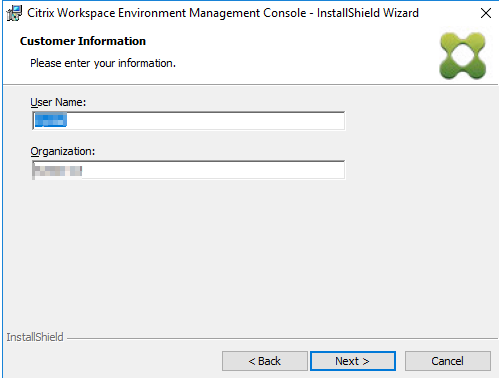Click the installer icon in title bar
The width and height of the screenshot is (499, 378).
pyautogui.click(x=14, y=13)
